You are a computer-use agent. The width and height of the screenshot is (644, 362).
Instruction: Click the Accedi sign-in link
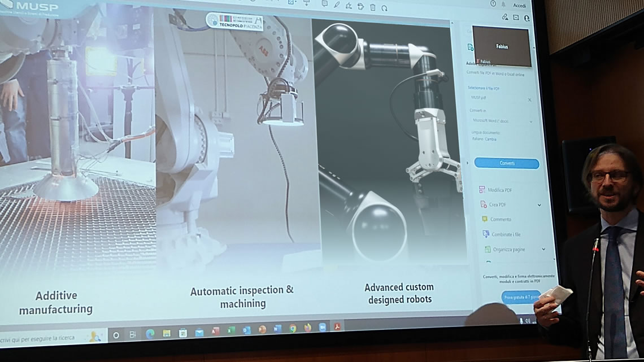coord(519,6)
